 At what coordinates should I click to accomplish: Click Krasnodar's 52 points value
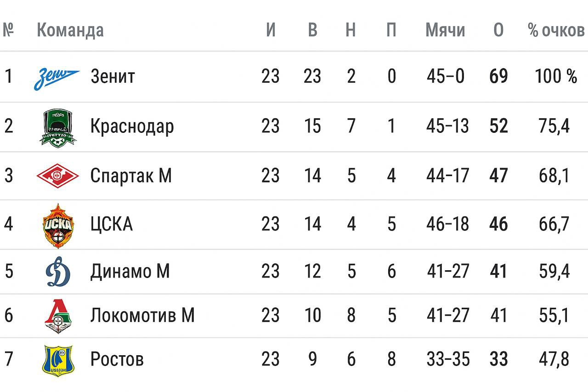(x=498, y=126)
